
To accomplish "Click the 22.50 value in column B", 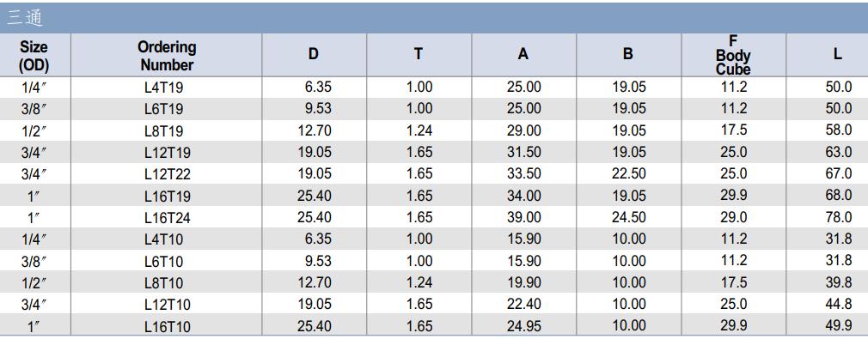I will point(629,173).
